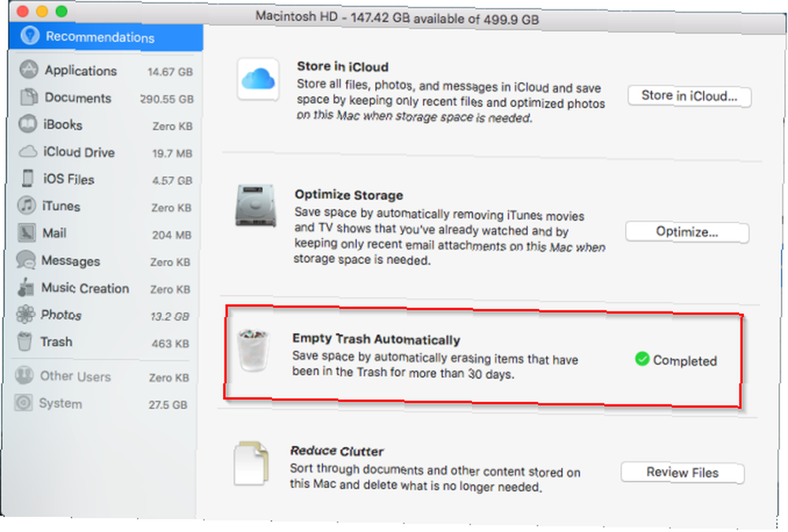The height and width of the screenshot is (532, 788).
Task: Click the Other Users icon
Action: (x=24, y=375)
